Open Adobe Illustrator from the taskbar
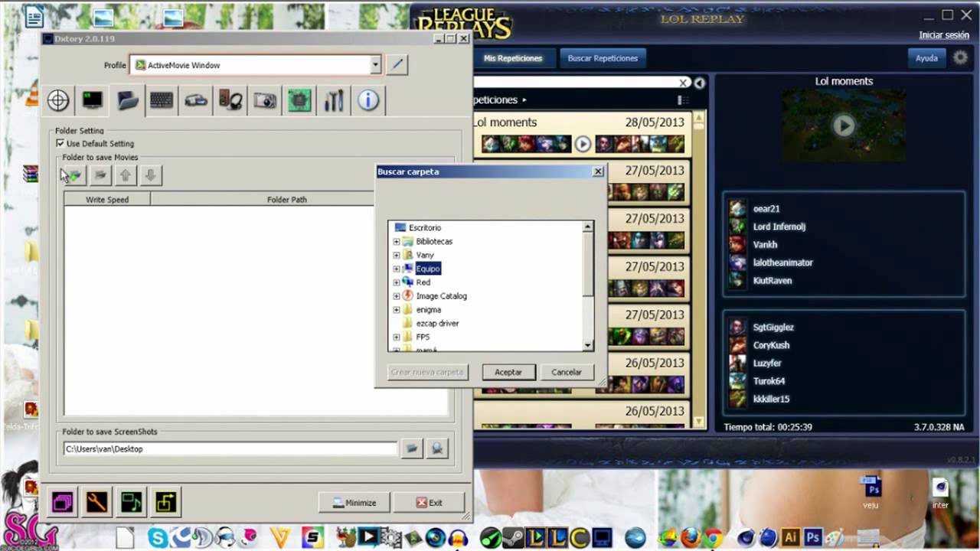Image resolution: width=980 pixels, height=551 pixels. click(x=790, y=538)
